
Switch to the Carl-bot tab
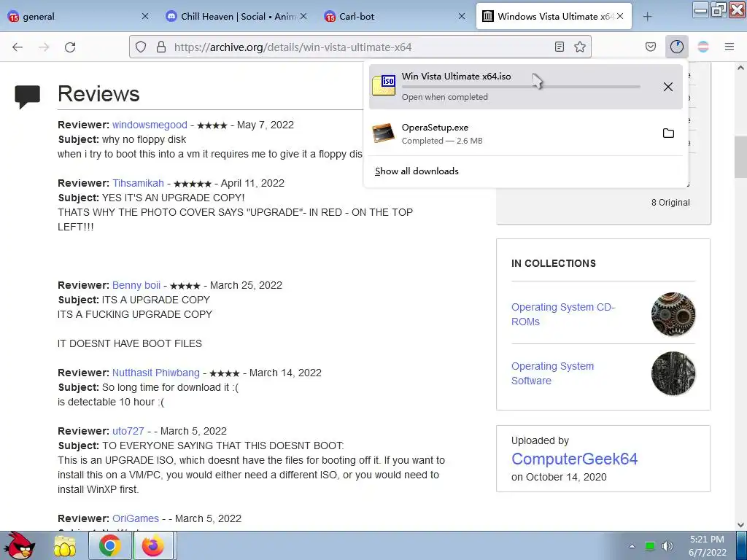[395, 16]
